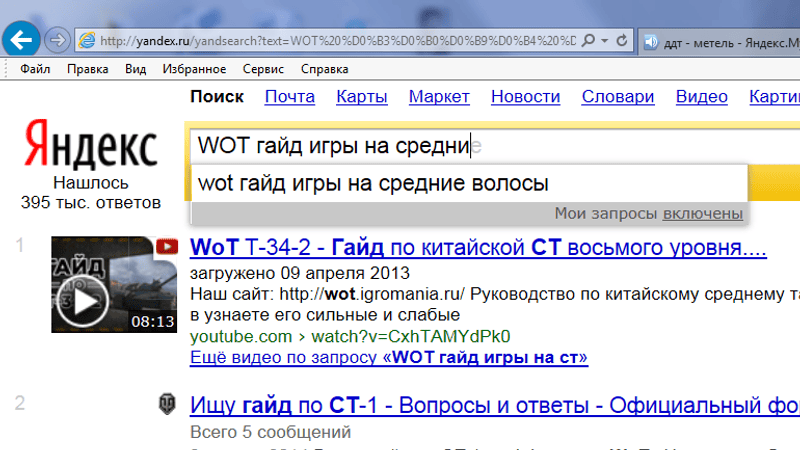Image resolution: width=800 pixels, height=450 pixels.
Task: Click the 'включены' link in Мои запросы
Action: click(x=703, y=213)
